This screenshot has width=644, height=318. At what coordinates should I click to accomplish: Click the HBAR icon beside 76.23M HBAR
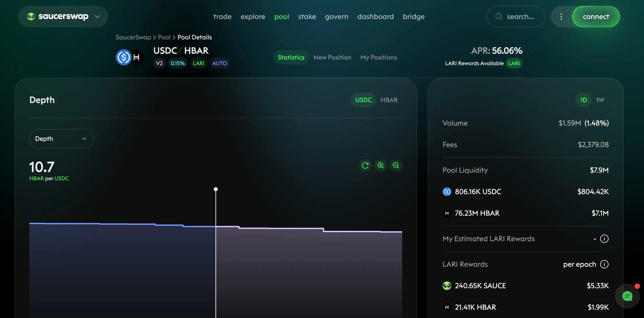pyautogui.click(x=447, y=213)
